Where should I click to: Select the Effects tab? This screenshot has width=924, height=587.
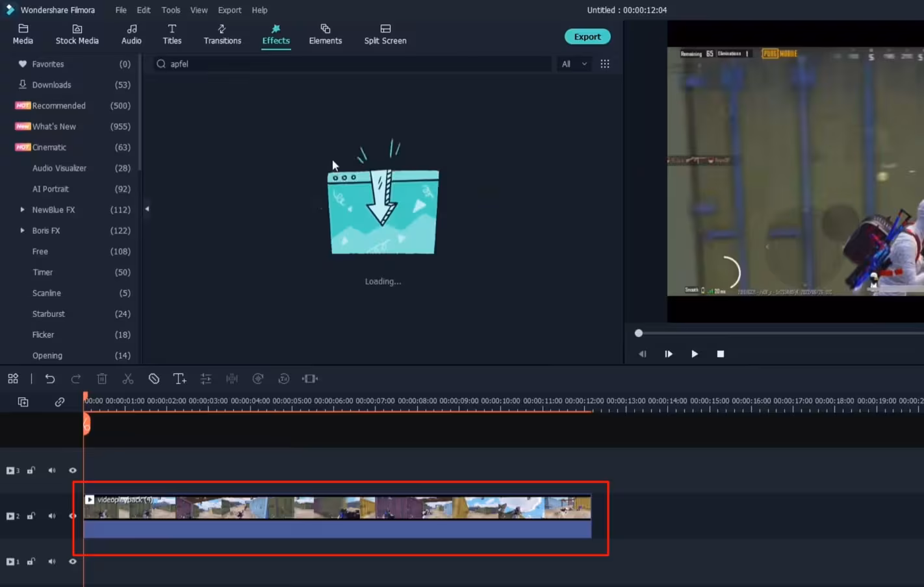pyautogui.click(x=276, y=34)
